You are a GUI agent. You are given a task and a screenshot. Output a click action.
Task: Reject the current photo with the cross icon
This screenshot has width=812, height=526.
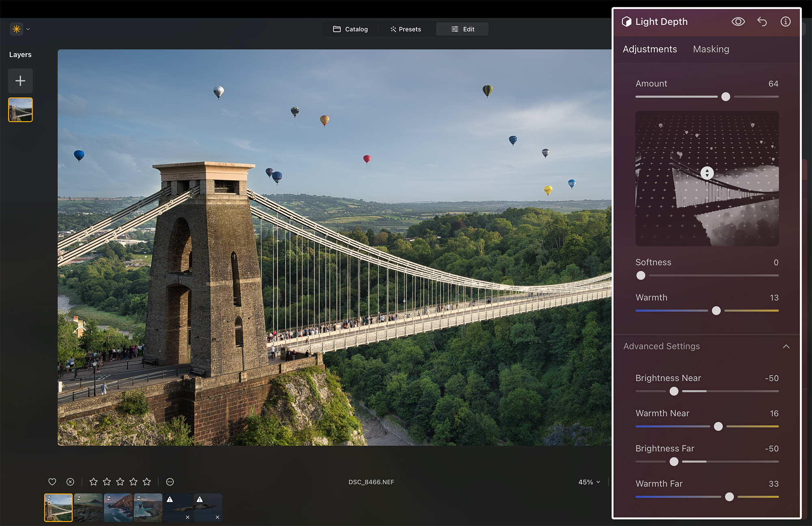70,482
